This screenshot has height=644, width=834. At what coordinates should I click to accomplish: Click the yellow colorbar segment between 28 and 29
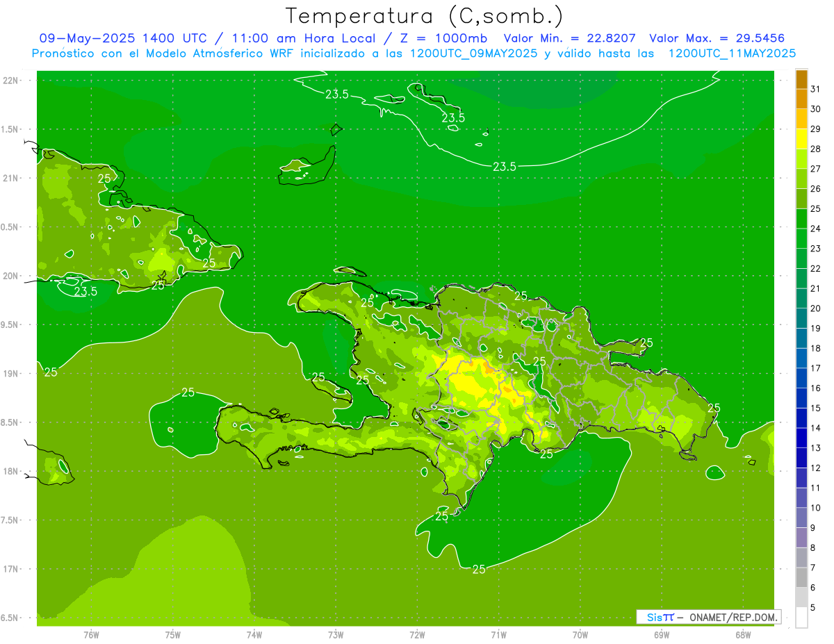coord(801,139)
